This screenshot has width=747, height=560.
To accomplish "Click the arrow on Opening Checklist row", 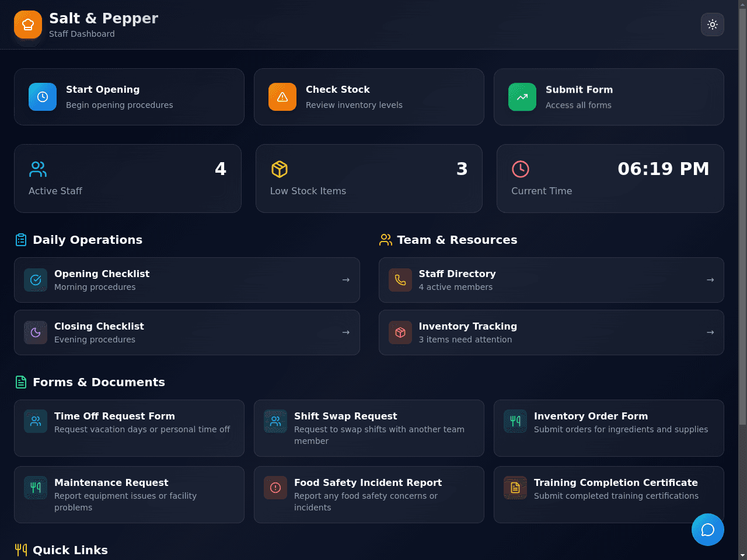I will coord(346,280).
